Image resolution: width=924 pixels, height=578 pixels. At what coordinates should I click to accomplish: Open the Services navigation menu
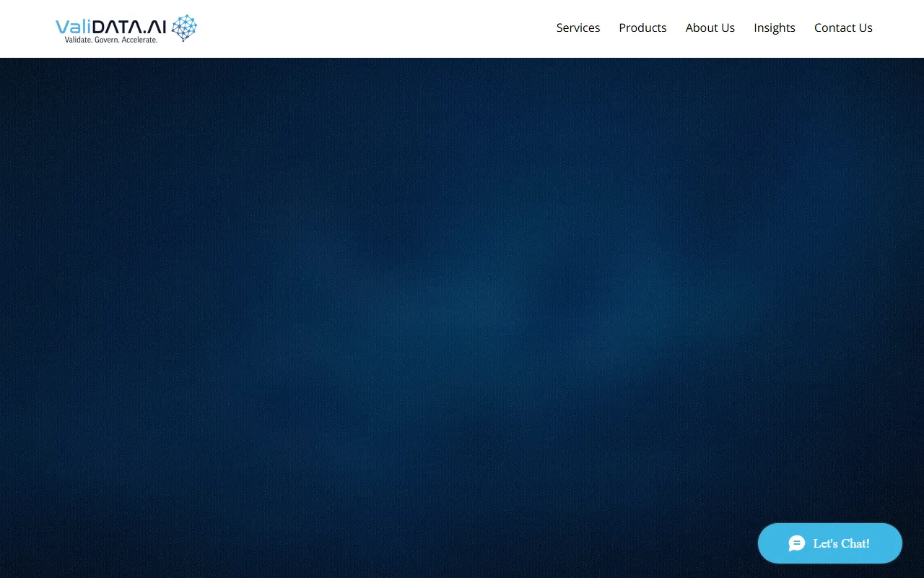click(x=577, y=27)
